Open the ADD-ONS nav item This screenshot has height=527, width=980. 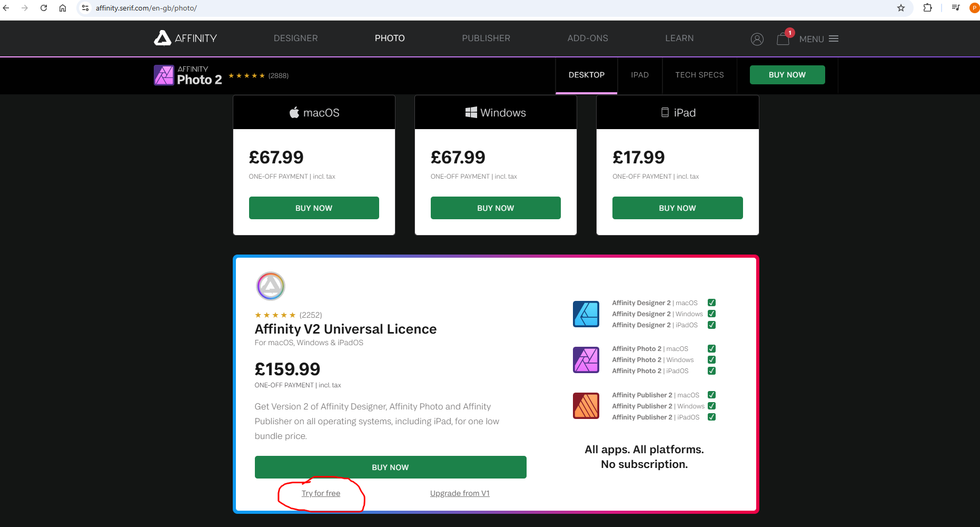588,38
